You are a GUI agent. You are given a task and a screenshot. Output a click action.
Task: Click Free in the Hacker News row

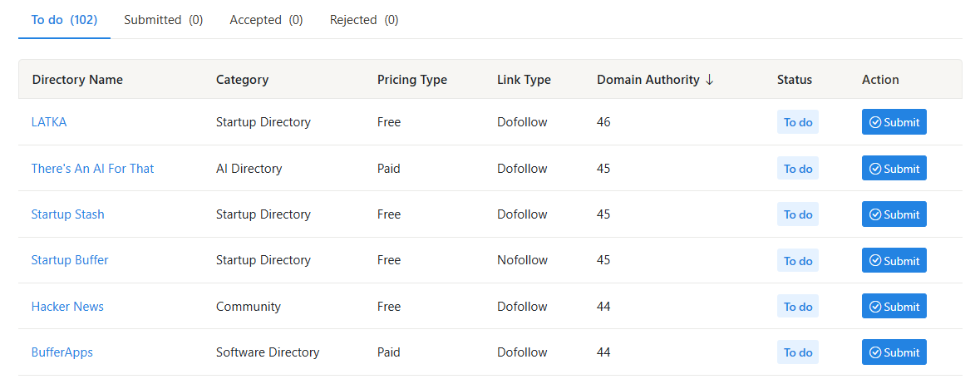[x=389, y=307]
